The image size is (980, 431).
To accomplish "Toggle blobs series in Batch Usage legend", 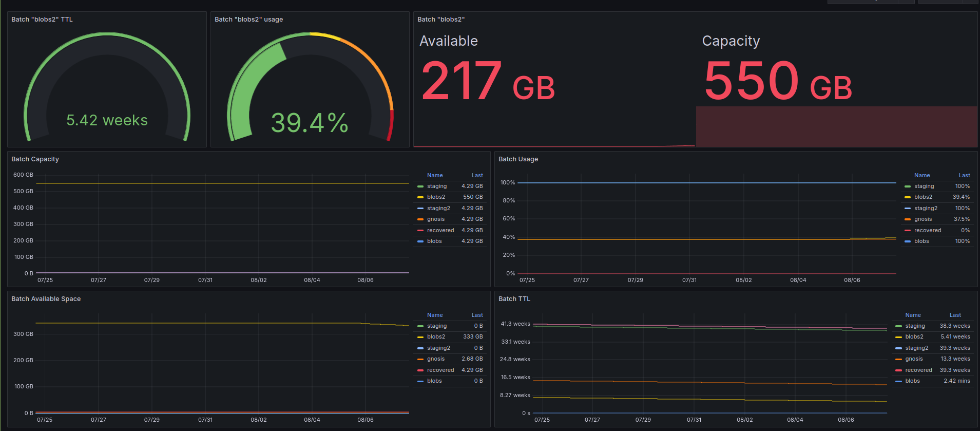I will click(921, 241).
